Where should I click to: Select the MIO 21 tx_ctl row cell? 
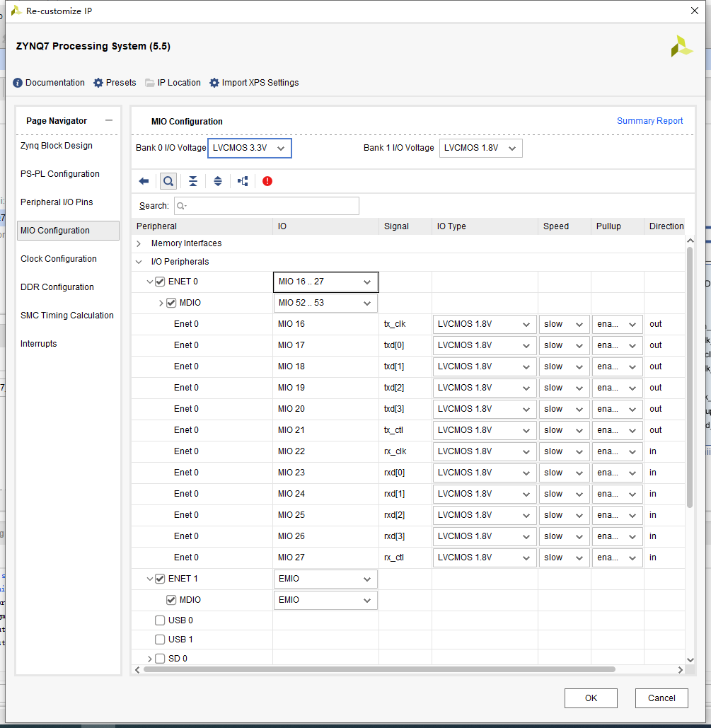405,430
